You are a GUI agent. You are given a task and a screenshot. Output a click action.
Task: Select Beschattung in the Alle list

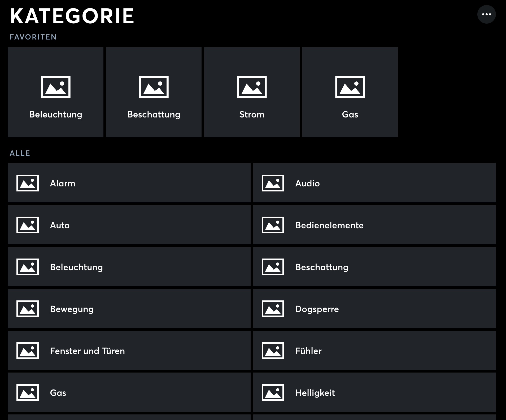pyautogui.click(x=374, y=267)
